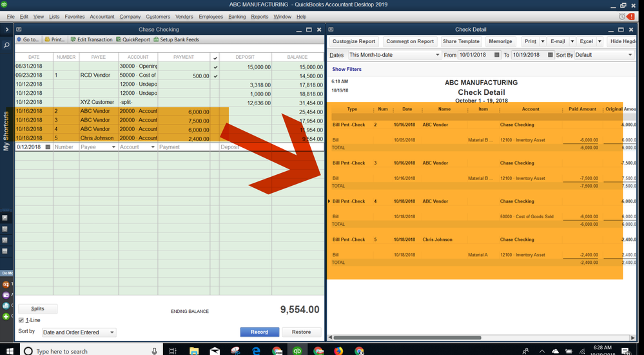This screenshot has width=644, height=355.
Task: Run QuickReport from the register toolbar
Action: pyautogui.click(x=133, y=39)
